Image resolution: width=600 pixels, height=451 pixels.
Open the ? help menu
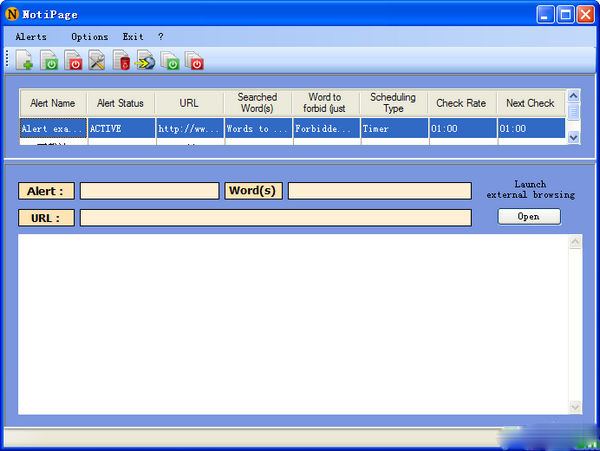coord(160,37)
